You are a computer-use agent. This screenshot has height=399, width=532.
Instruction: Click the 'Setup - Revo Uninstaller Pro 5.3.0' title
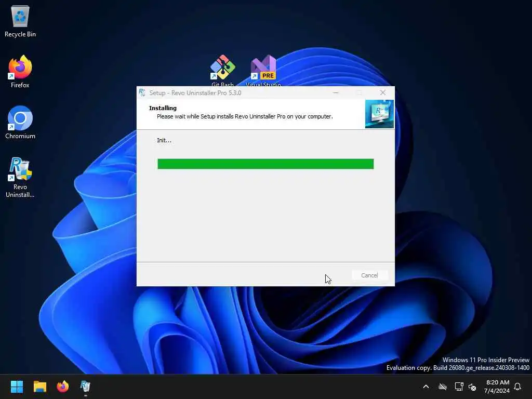(195, 93)
